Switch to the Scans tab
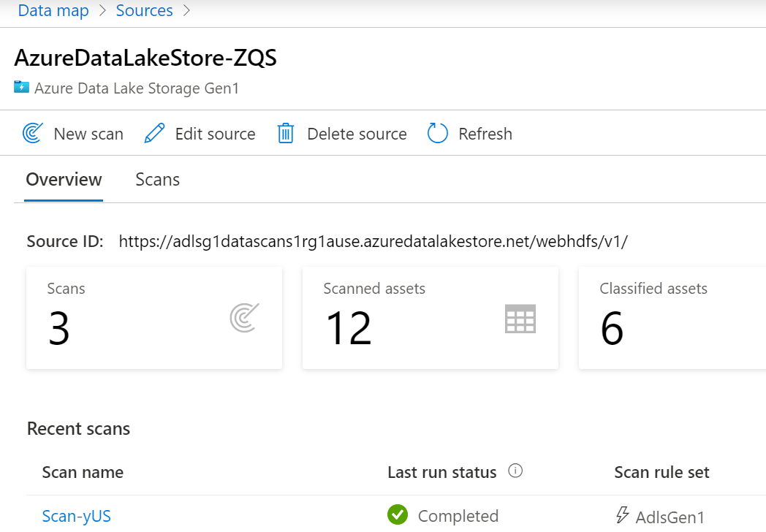 tap(157, 180)
